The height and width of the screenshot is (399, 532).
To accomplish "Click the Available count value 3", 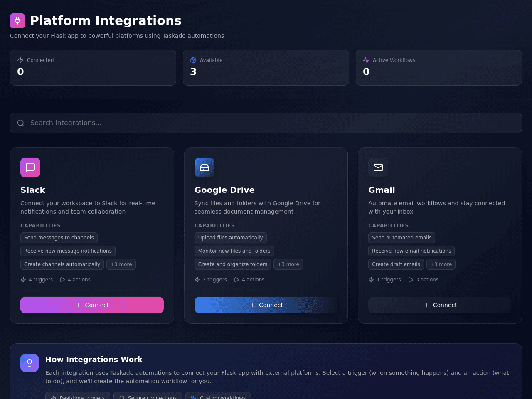I will pyautogui.click(x=193, y=72).
